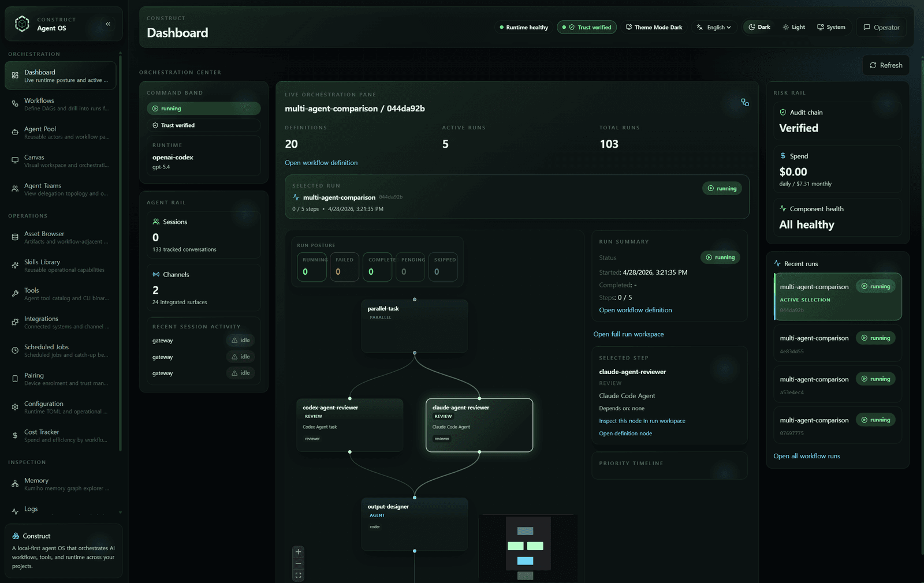Click the Cost Tracker dollar icon
Viewport: 924px width, 583px height.
15,435
